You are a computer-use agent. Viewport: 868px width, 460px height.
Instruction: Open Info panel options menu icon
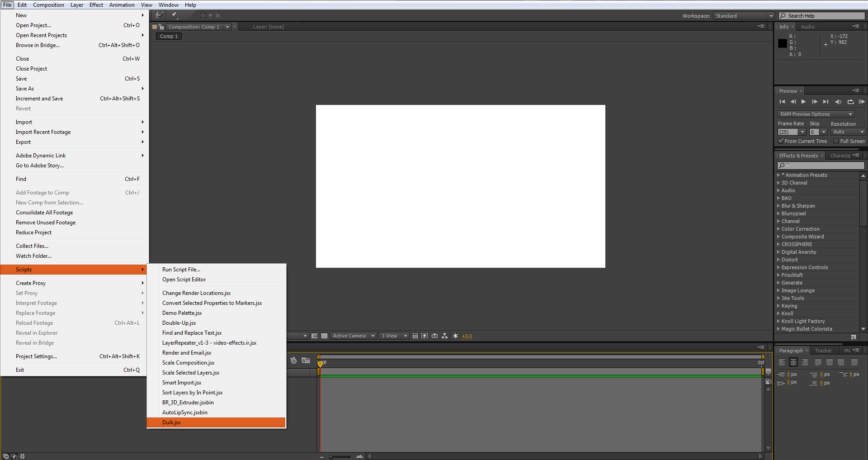pyautogui.click(x=856, y=26)
